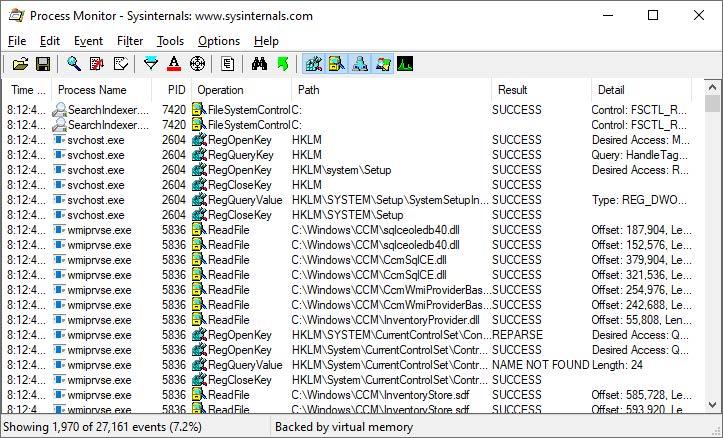
Task: Toggle the Capture magnifier icon
Action: (x=74, y=64)
